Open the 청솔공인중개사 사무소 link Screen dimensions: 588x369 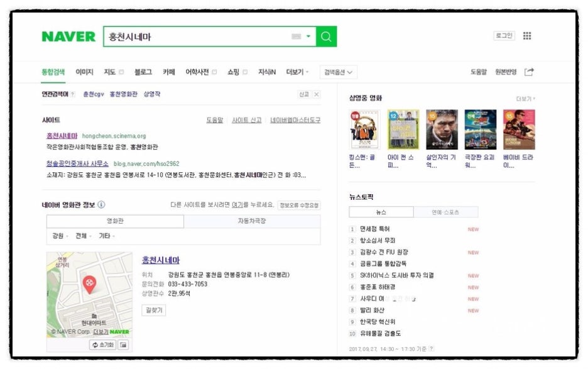(77, 163)
